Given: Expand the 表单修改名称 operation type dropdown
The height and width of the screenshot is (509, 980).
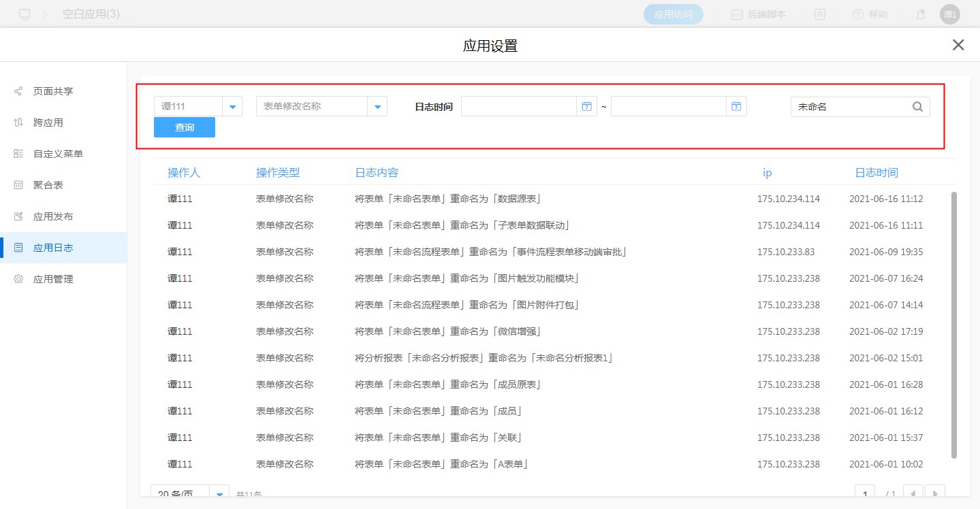Looking at the screenshot, I should coord(377,107).
